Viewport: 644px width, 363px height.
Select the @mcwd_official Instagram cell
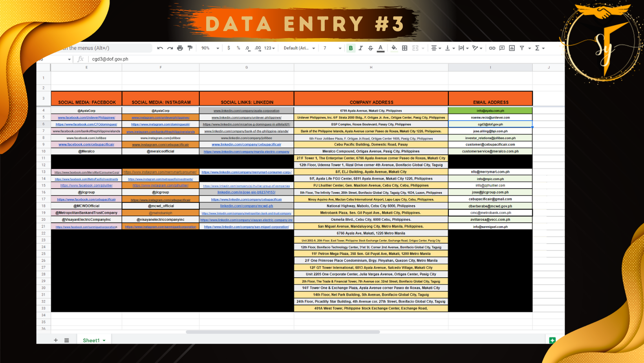tap(161, 206)
